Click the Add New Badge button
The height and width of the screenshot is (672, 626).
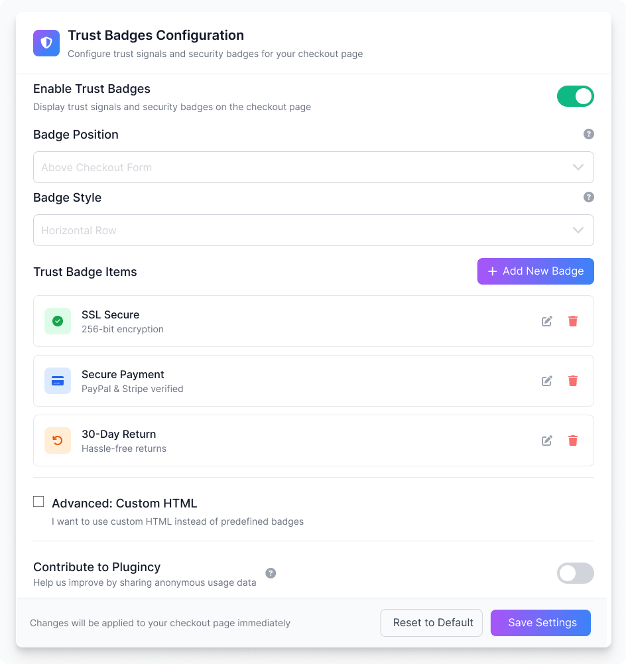[535, 271]
